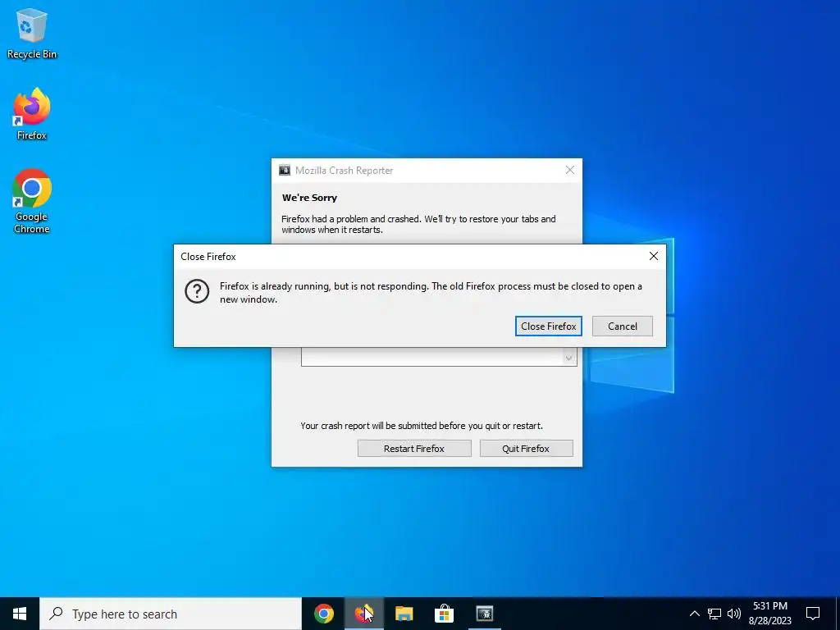
Task: Click 'Your crash report will be submitted' text
Action: (421, 426)
